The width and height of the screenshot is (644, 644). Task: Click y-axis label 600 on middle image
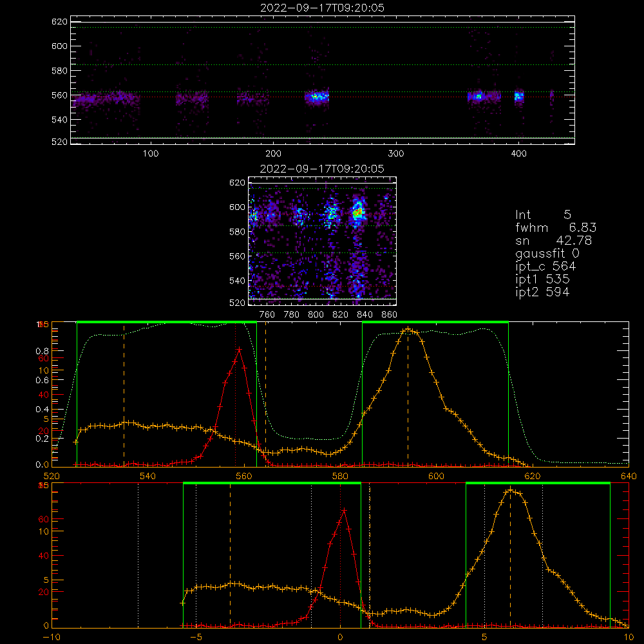(x=237, y=207)
